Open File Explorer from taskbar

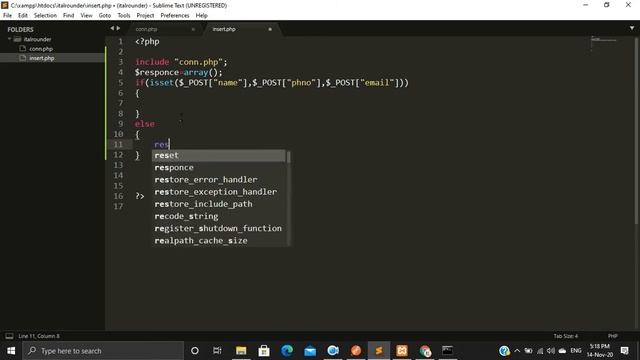(241, 351)
